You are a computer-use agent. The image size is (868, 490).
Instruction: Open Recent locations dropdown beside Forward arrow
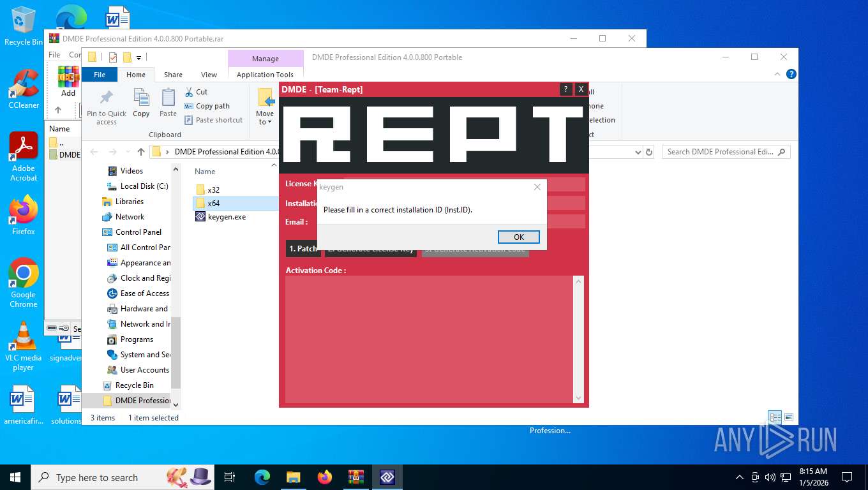click(x=128, y=152)
